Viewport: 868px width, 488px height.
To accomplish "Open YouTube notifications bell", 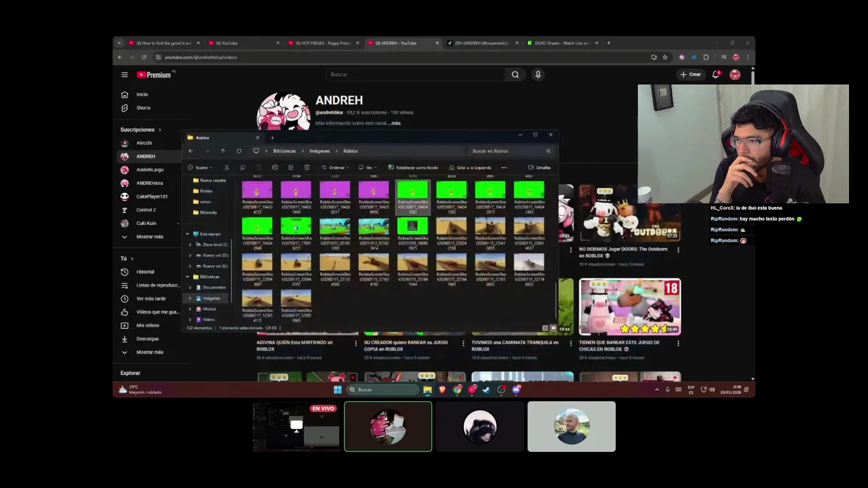I will pyautogui.click(x=715, y=75).
